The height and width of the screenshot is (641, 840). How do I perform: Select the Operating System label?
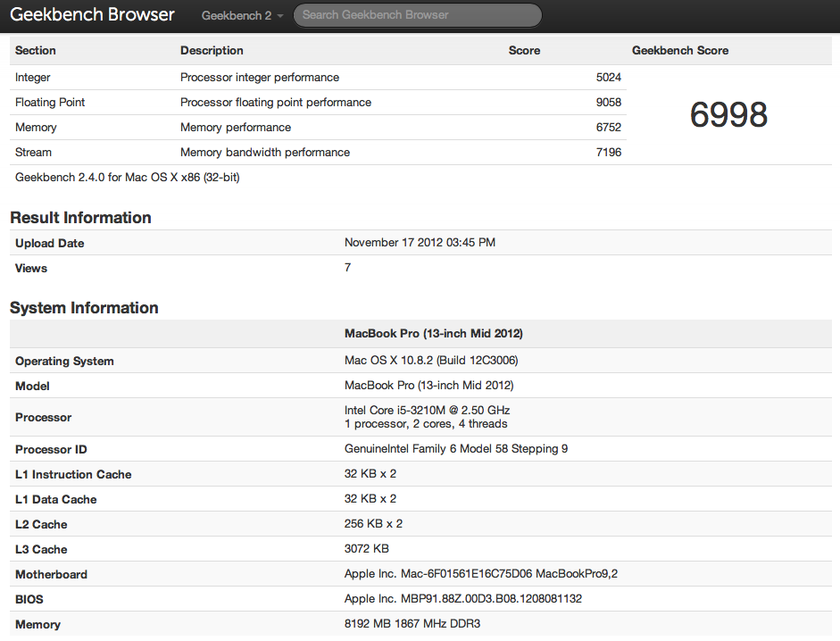click(x=64, y=362)
